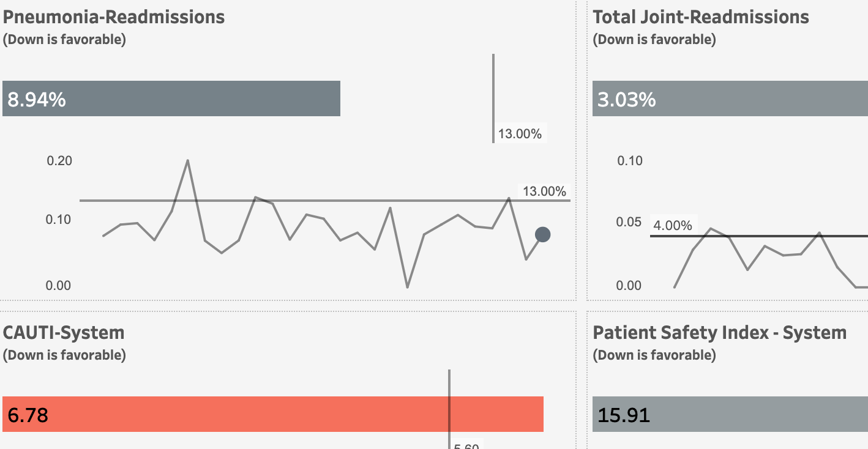Click the Total Joint-Readmissions panel title
Image resolution: width=868 pixels, height=449 pixels.
coord(701,17)
